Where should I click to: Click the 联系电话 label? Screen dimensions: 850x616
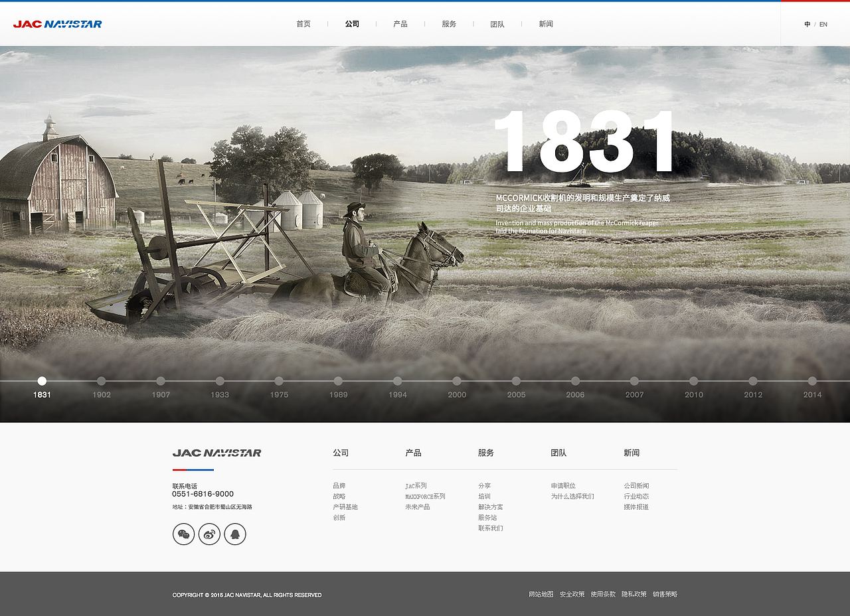pyautogui.click(x=185, y=487)
